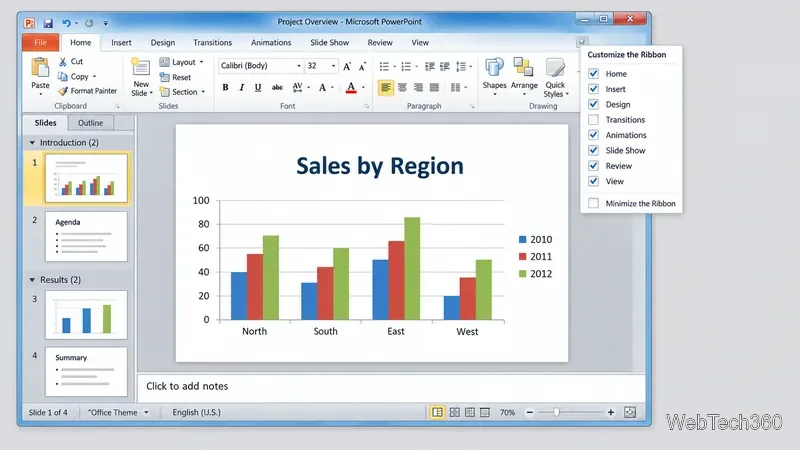Uncheck the Home checkbox in Customize the Ribbon
Screen dimensions: 800x450
pyautogui.click(x=593, y=73)
